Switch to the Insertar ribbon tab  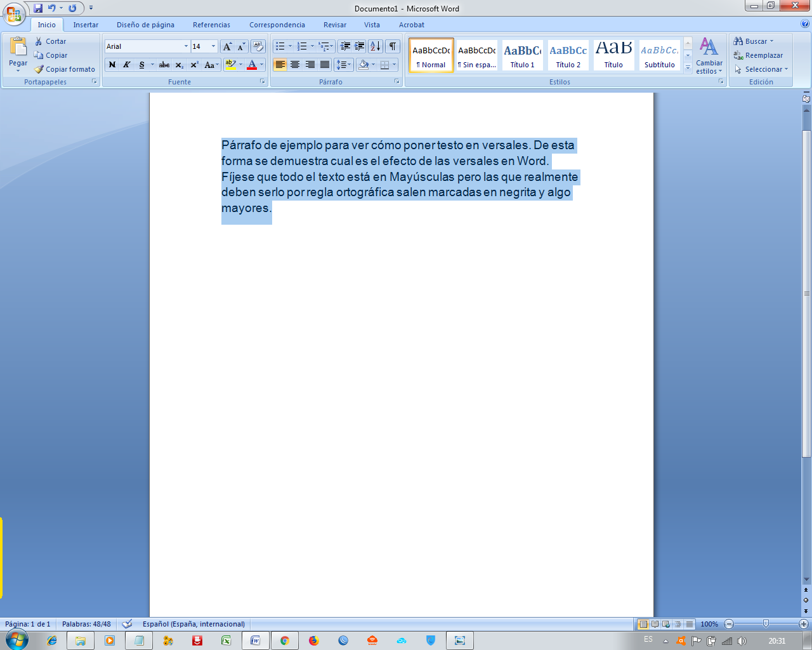86,25
